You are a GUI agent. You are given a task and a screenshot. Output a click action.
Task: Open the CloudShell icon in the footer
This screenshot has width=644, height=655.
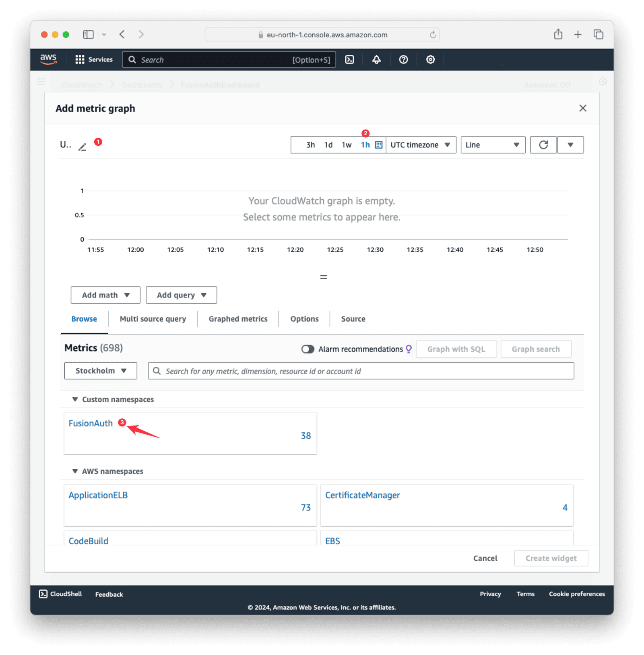tap(43, 594)
